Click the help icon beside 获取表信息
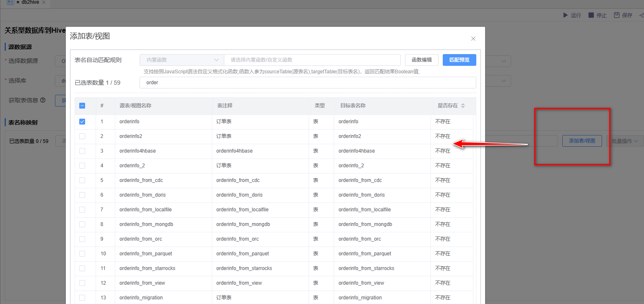 [43, 100]
